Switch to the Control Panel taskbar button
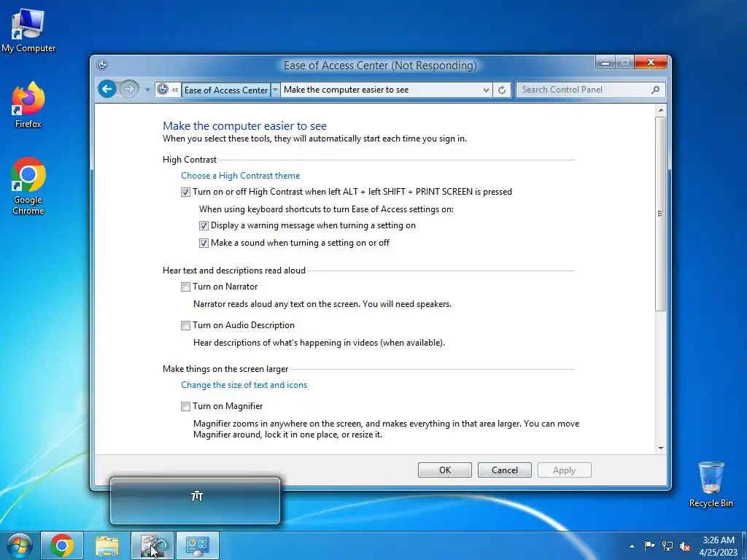The image size is (747, 560). click(x=198, y=545)
